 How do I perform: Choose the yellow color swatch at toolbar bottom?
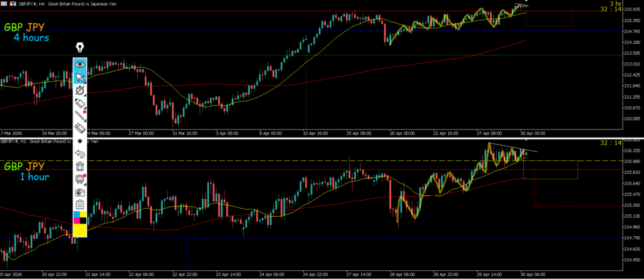[x=80, y=231]
